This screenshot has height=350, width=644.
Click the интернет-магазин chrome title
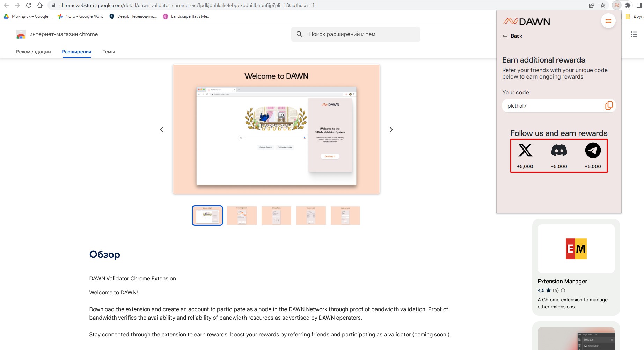[64, 34]
